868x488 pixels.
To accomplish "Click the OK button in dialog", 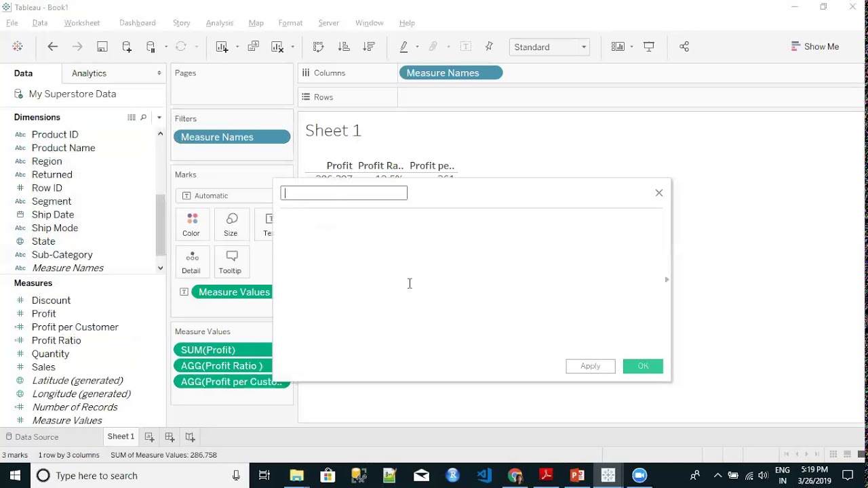I will [x=643, y=366].
